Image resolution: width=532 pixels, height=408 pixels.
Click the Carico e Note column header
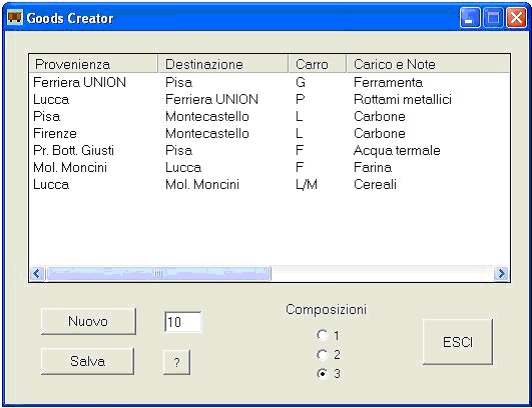click(428, 64)
